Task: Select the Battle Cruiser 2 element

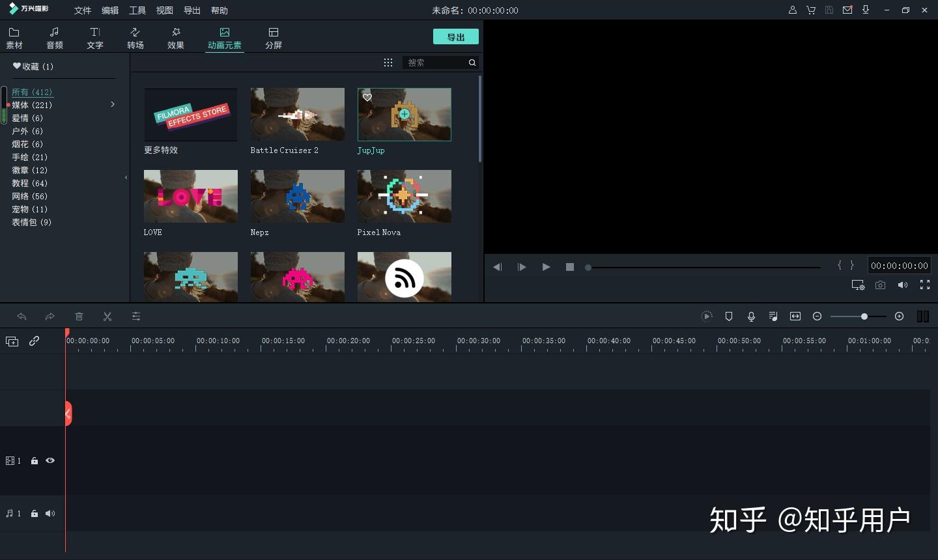Action: [298, 115]
